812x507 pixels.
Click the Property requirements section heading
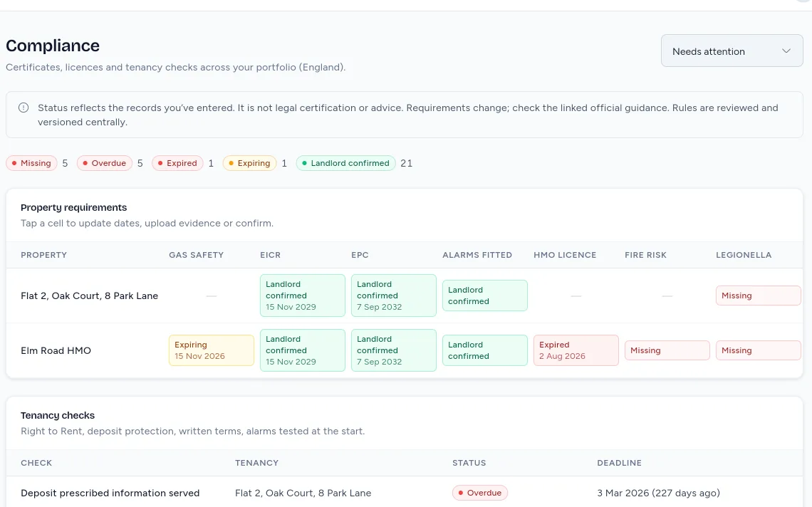coord(73,208)
